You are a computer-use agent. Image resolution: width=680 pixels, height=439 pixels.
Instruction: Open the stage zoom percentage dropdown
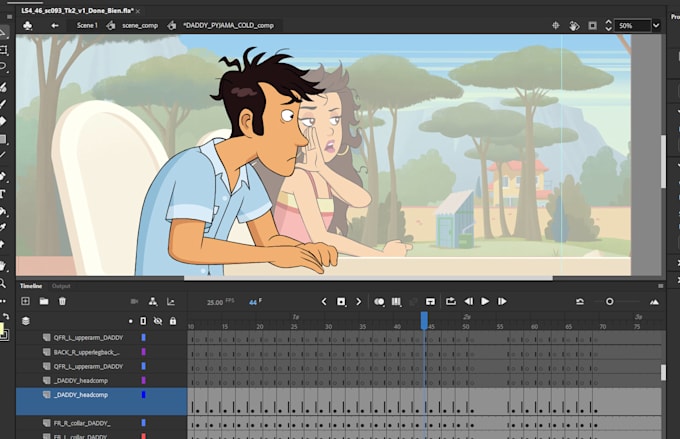point(656,26)
